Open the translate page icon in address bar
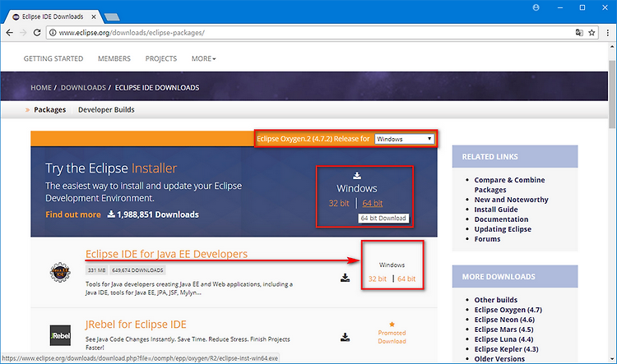Image resolution: width=617 pixels, height=364 pixels. pyautogui.click(x=579, y=33)
